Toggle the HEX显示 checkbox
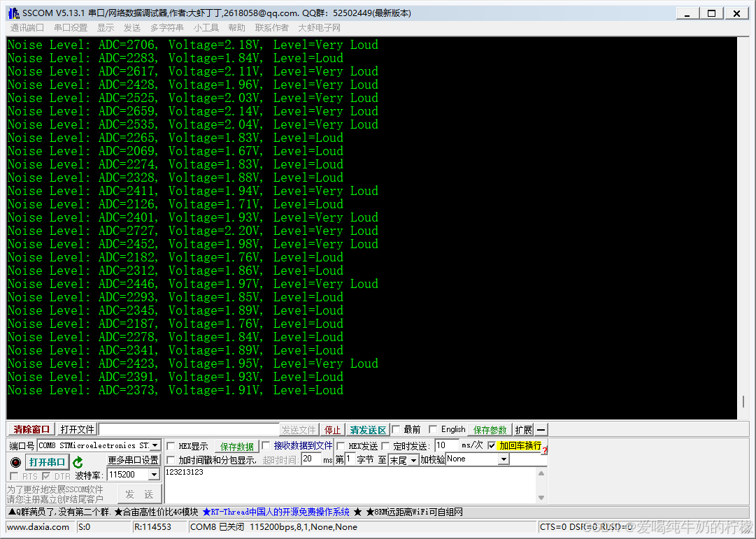 [x=171, y=447]
